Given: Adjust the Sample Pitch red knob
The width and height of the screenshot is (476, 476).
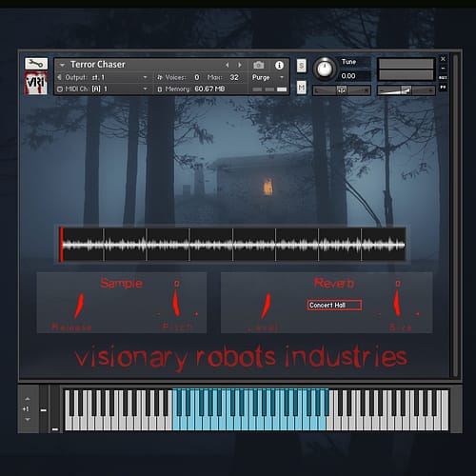Looking at the screenshot, I should (x=176, y=304).
